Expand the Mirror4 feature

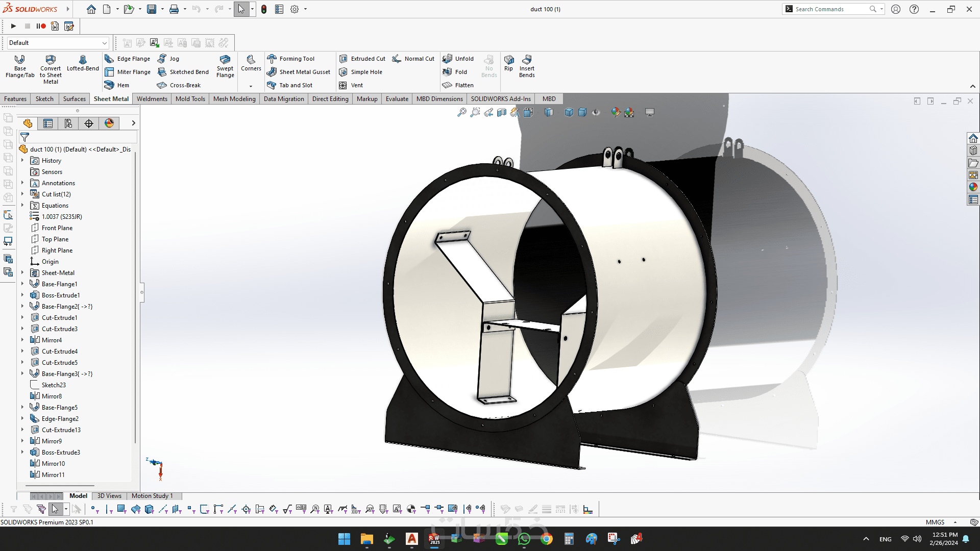[22, 340]
